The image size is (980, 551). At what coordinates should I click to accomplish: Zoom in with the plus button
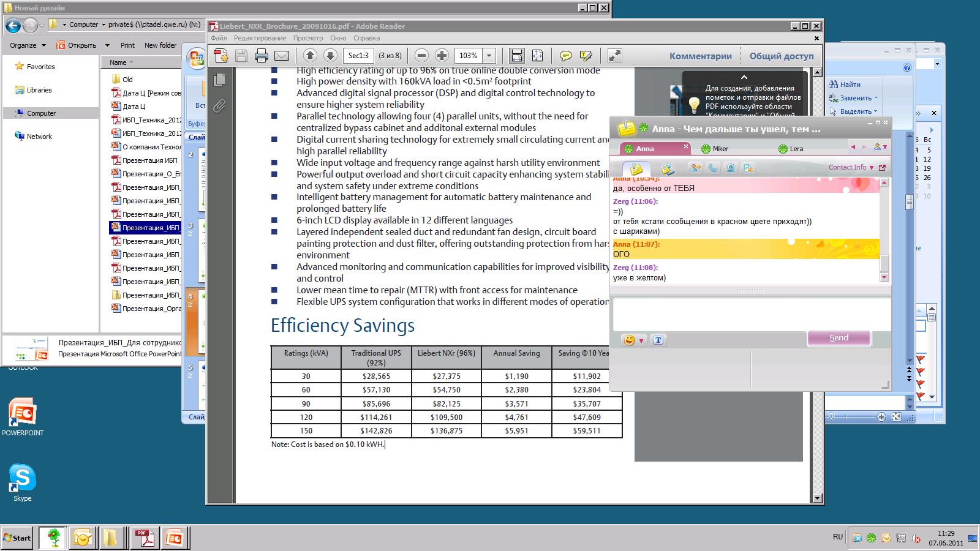pyautogui.click(x=442, y=56)
